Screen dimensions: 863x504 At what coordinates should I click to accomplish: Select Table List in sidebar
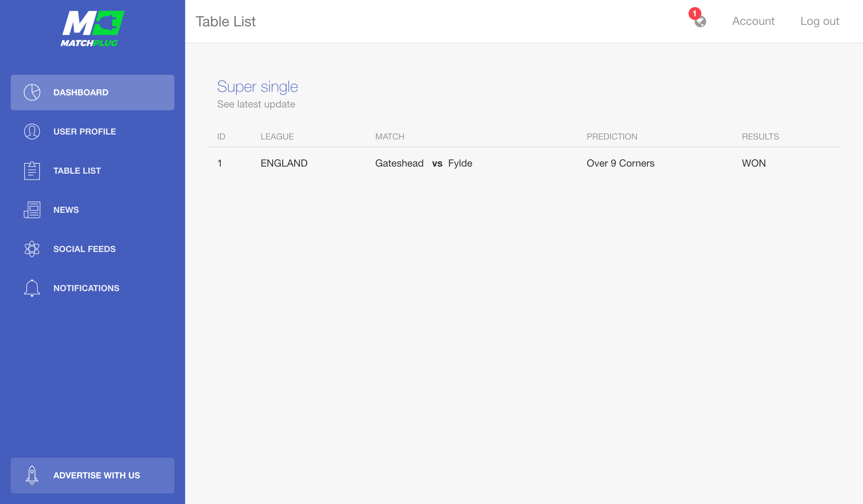[77, 171]
